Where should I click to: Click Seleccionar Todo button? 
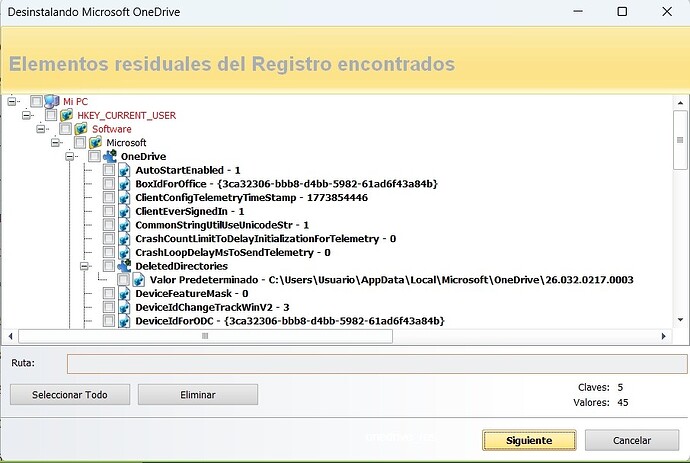(x=70, y=395)
